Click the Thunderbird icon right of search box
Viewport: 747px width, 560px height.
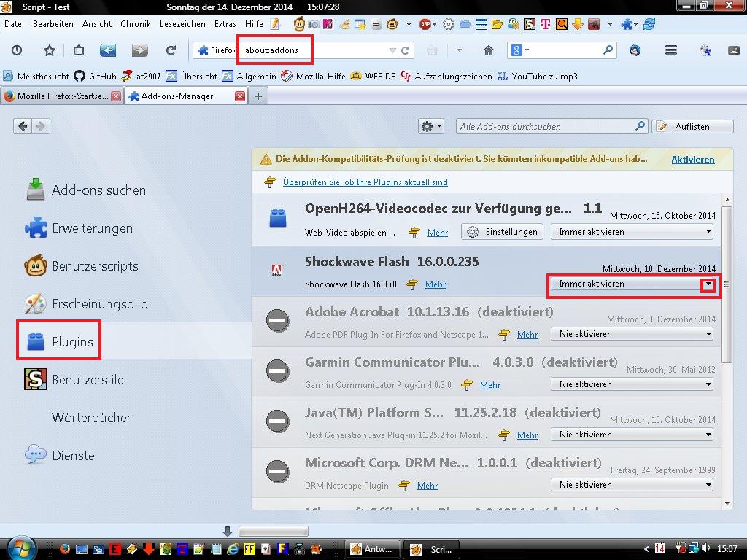click(635, 50)
